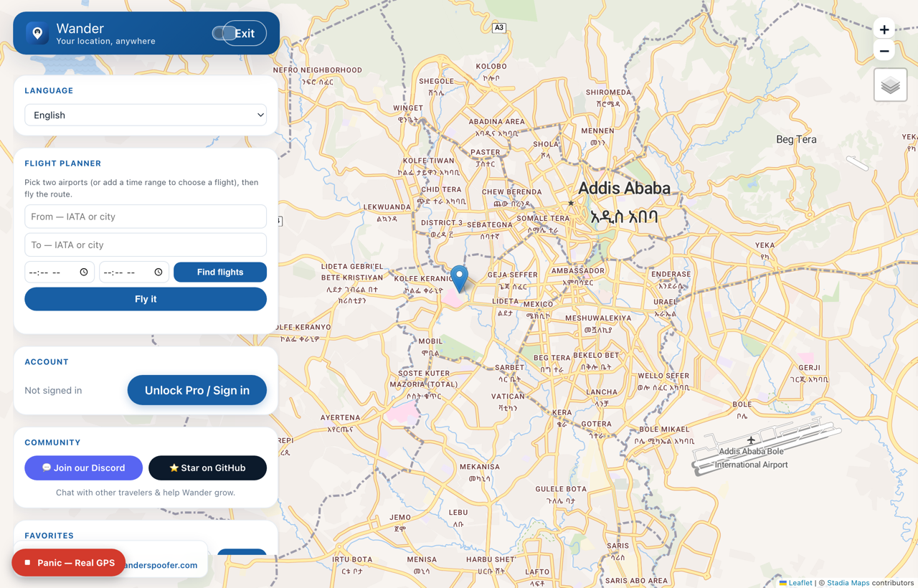Zoom out with the minus button
918x588 pixels.
pyautogui.click(x=884, y=52)
